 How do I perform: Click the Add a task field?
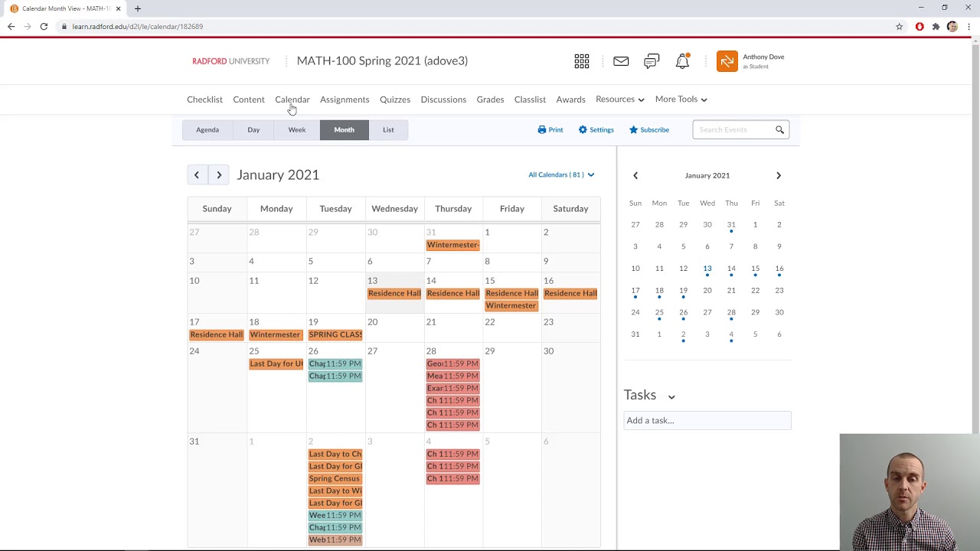click(x=707, y=420)
